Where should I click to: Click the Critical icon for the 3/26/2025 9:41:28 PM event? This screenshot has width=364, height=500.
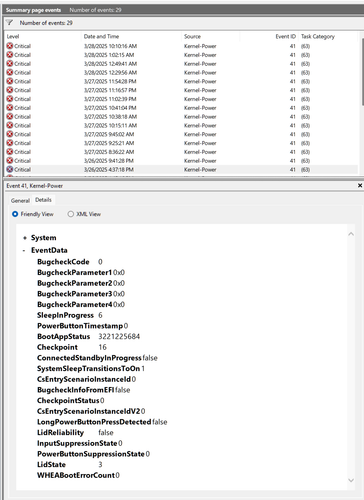coord(10,161)
